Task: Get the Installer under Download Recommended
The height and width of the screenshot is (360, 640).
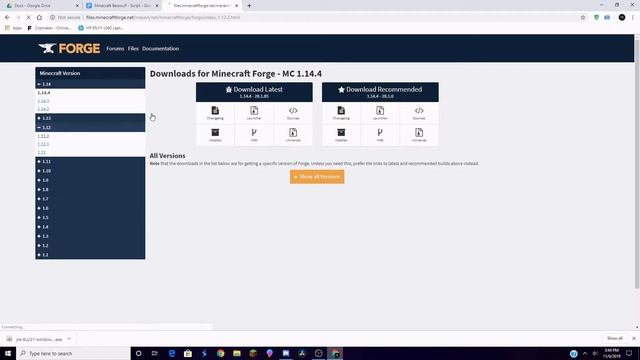Action: tap(341, 135)
